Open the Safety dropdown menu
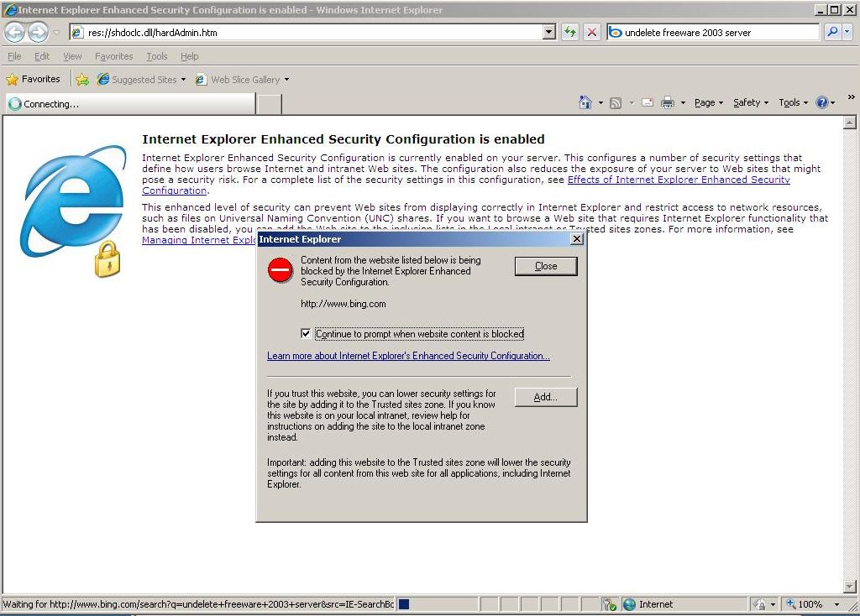The width and height of the screenshot is (860, 616). [751, 102]
